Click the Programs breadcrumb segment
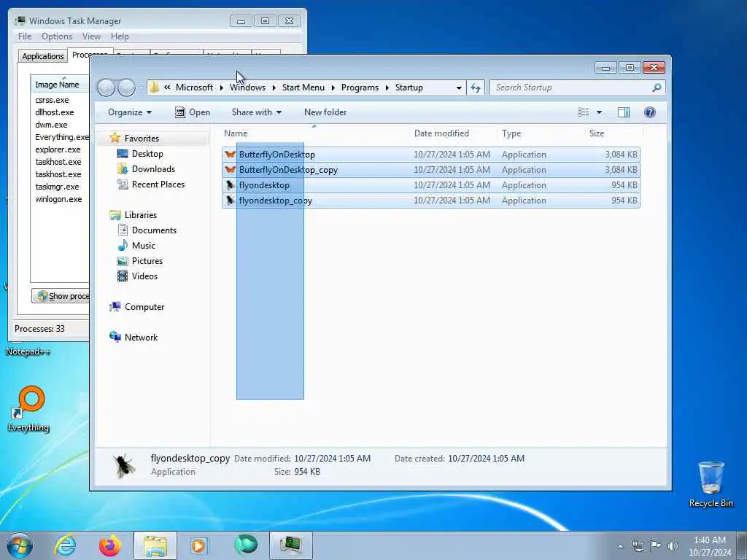Viewport: 747px width, 560px height. 360,87
